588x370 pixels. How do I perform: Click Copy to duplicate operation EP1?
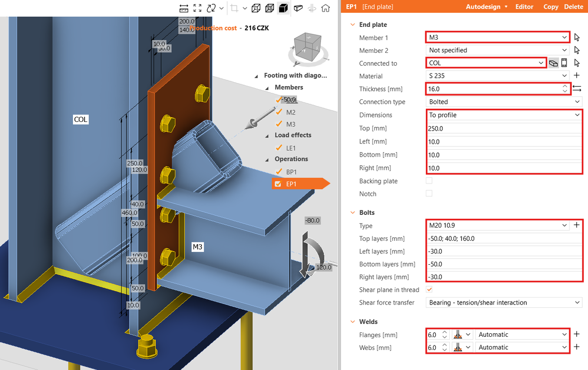tap(550, 7)
